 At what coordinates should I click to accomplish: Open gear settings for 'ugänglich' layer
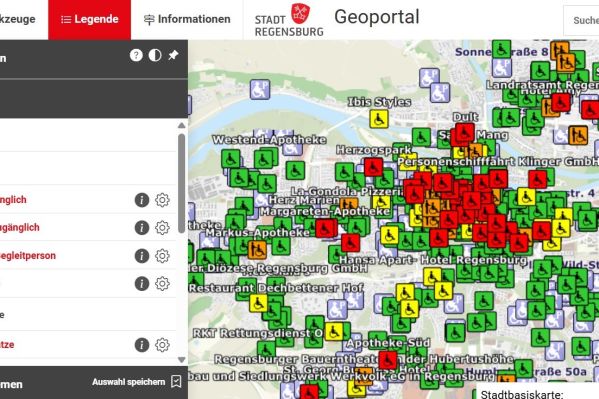click(x=162, y=228)
